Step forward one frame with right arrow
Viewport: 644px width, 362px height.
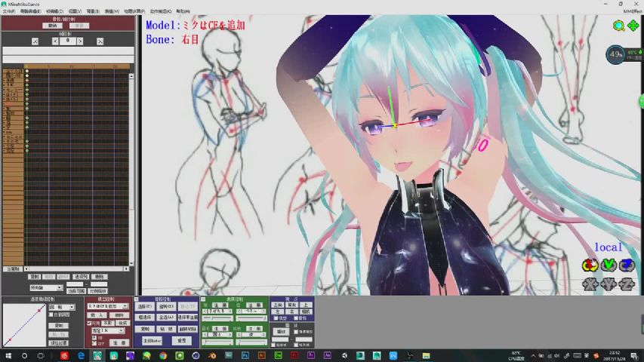pos(80,41)
